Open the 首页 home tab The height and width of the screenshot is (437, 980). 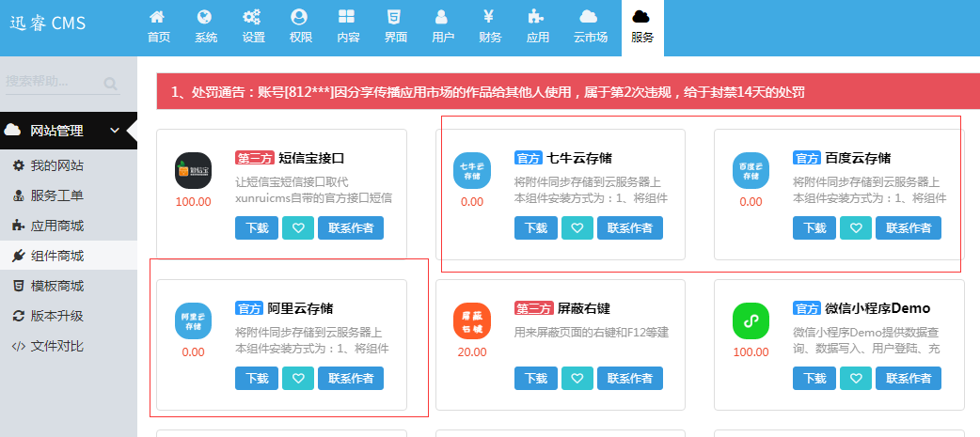[x=159, y=27]
